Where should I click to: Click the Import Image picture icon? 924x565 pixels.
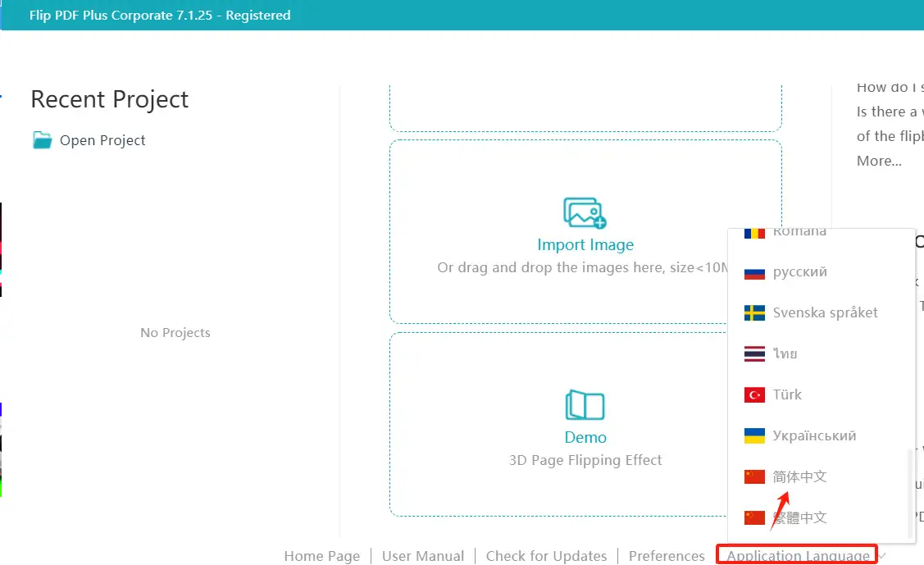[585, 212]
